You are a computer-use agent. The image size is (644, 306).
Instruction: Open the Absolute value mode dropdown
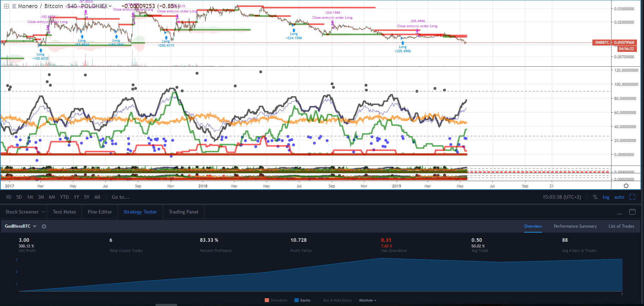[x=368, y=300]
